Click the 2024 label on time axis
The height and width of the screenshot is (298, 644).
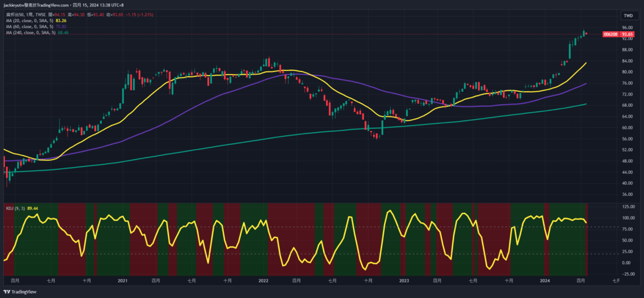tap(545, 280)
